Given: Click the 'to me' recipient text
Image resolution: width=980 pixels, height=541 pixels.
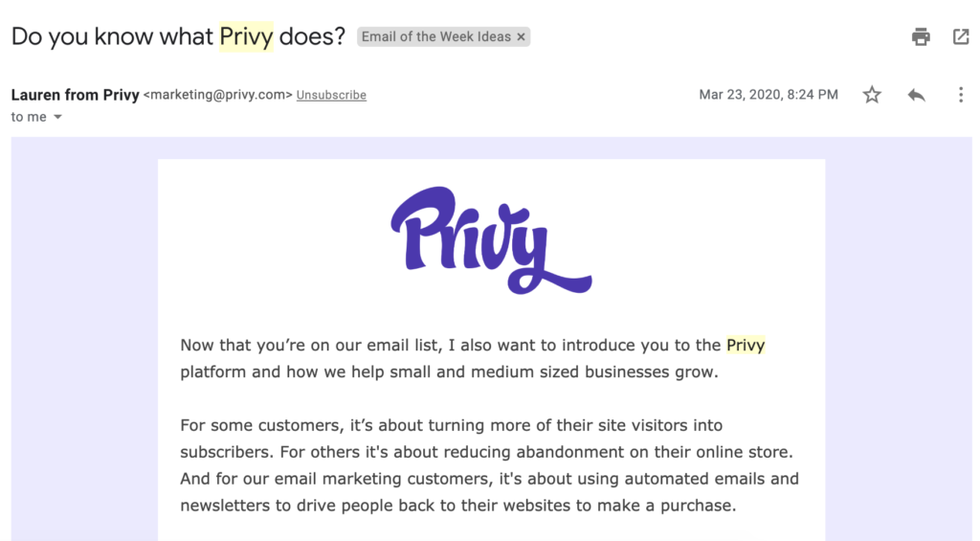Looking at the screenshot, I should (x=29, y=117).
